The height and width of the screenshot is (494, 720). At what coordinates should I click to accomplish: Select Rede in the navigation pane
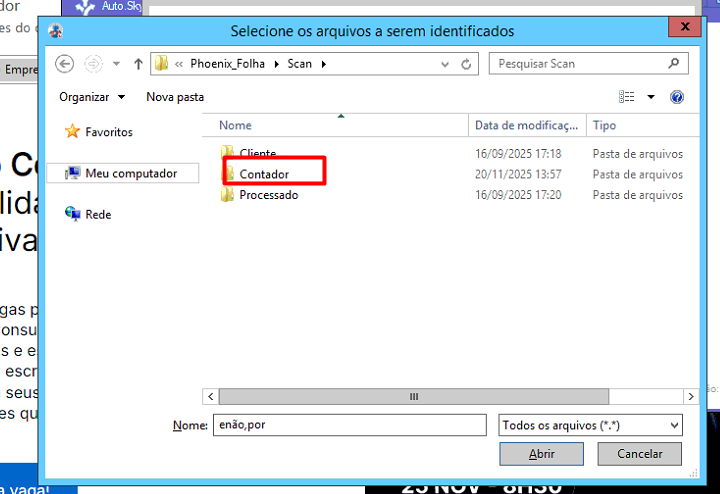(x=88, y=214)
